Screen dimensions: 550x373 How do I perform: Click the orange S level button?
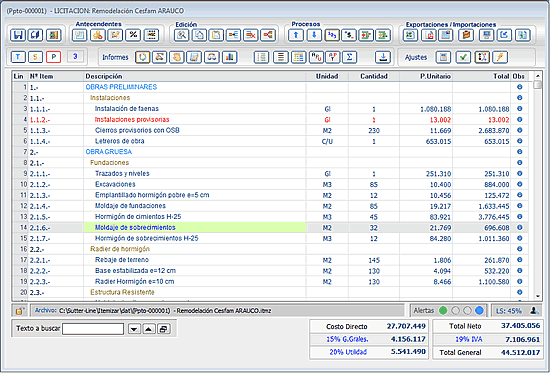click(x=35, y=57)
